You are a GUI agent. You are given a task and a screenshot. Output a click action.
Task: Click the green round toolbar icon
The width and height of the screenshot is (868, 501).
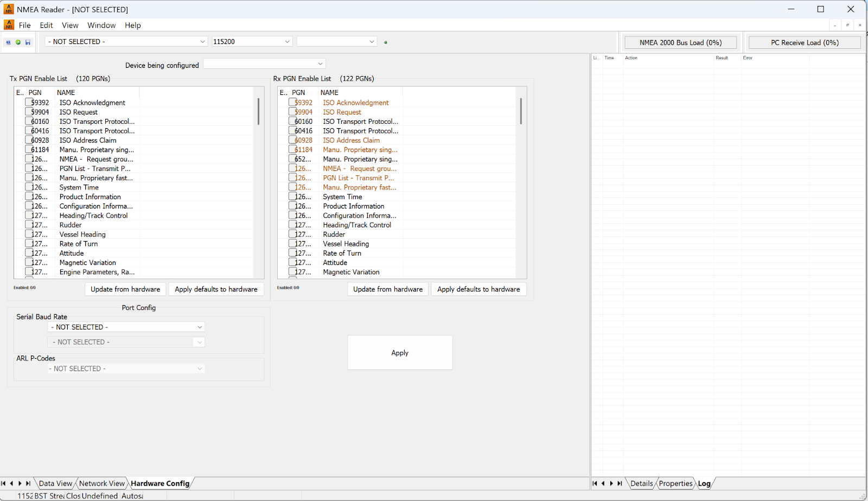[x=18, y=42]
